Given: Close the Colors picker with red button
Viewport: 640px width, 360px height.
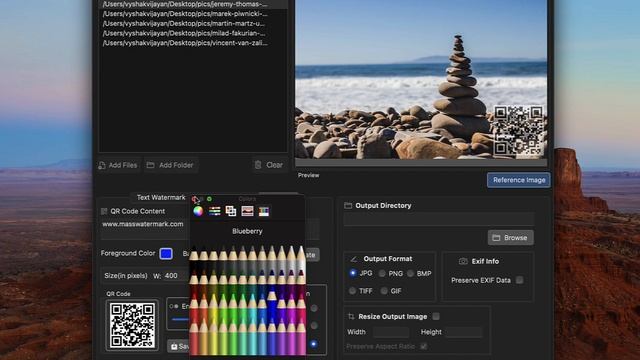Looking at the screenshot, I should [195, 199].
